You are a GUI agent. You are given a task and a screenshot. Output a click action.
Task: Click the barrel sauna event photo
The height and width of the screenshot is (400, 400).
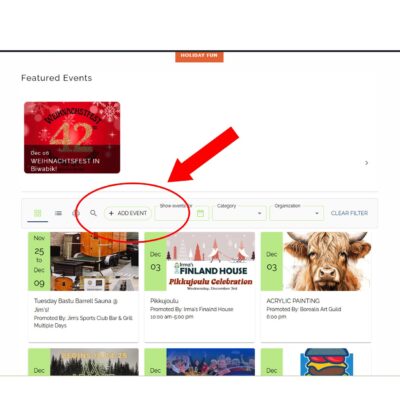[x=95, y=261]
